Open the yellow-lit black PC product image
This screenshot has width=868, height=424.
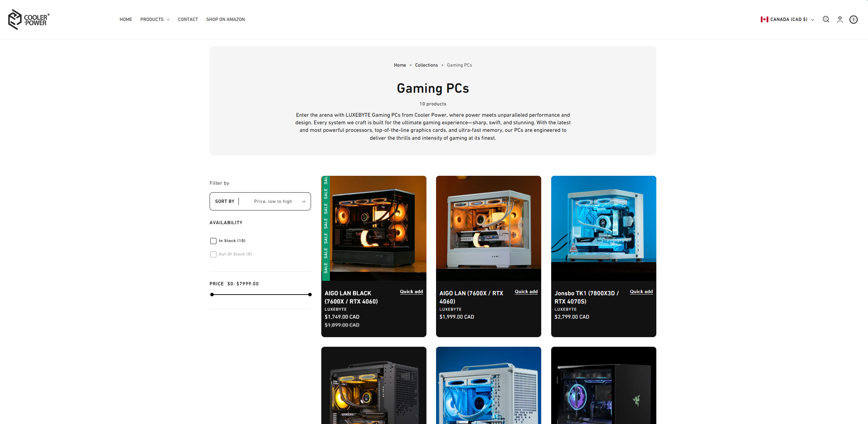(x=374, y=385)
